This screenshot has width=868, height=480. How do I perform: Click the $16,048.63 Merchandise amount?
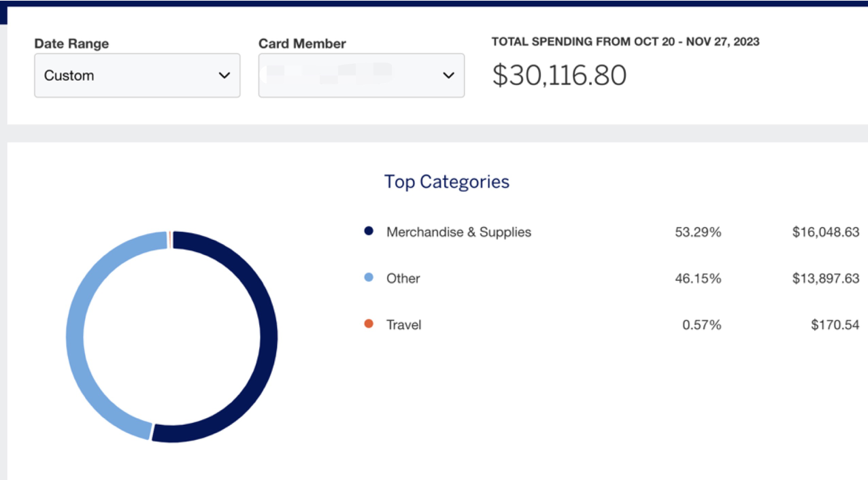pyautogui.click(x=825, y=232)
